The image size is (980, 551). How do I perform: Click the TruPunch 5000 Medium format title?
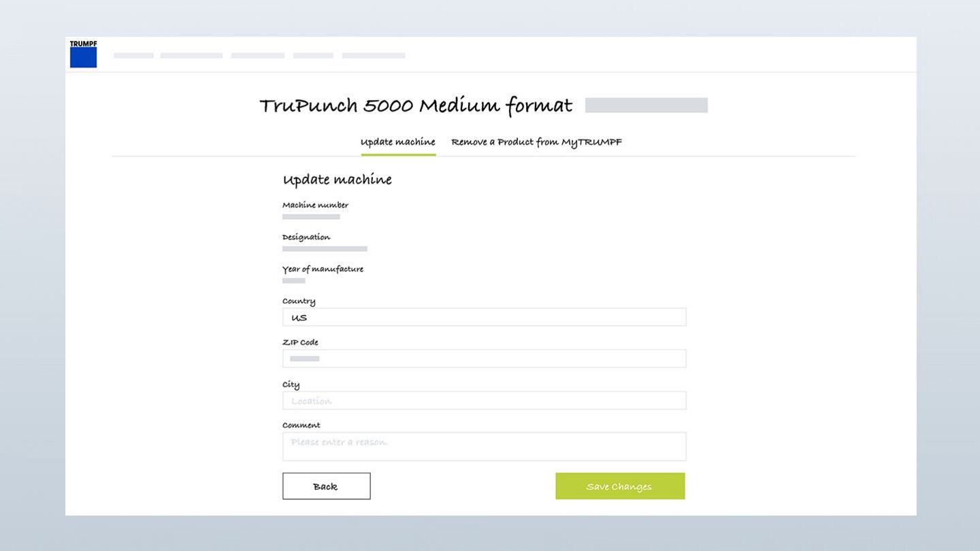coord(415,105)
